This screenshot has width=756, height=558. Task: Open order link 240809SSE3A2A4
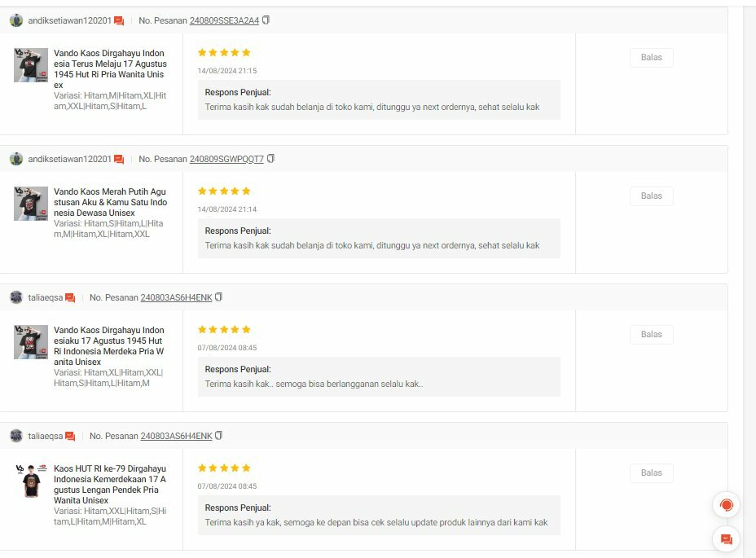[224, 21]
